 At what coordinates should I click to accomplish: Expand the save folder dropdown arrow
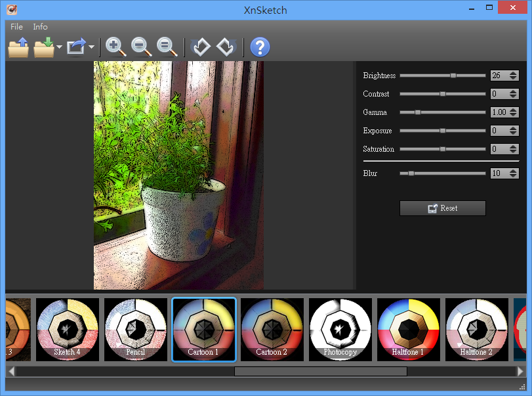click(59, 47)
